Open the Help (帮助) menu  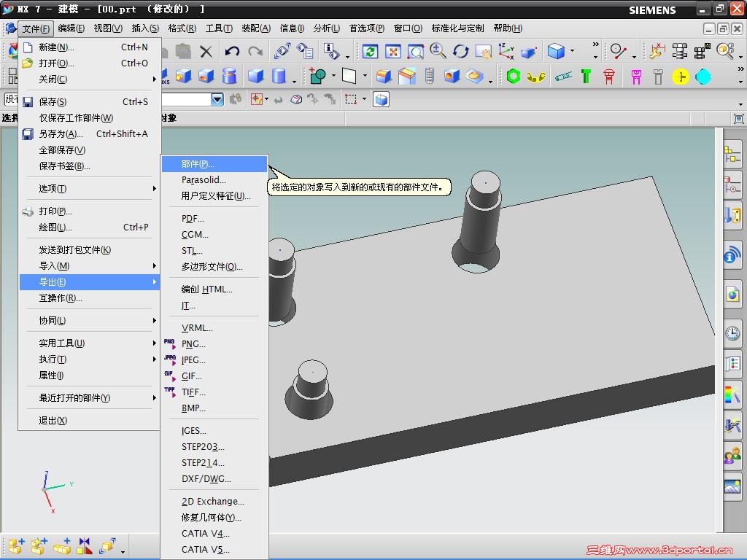507,28
